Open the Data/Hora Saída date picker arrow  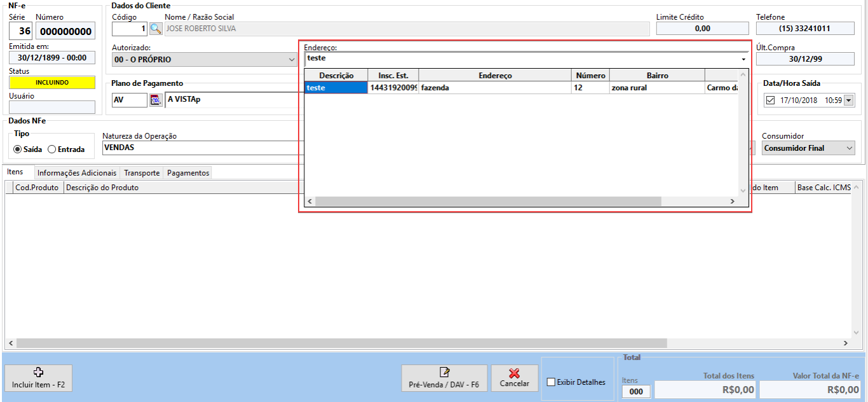click(x=848, y=100)
